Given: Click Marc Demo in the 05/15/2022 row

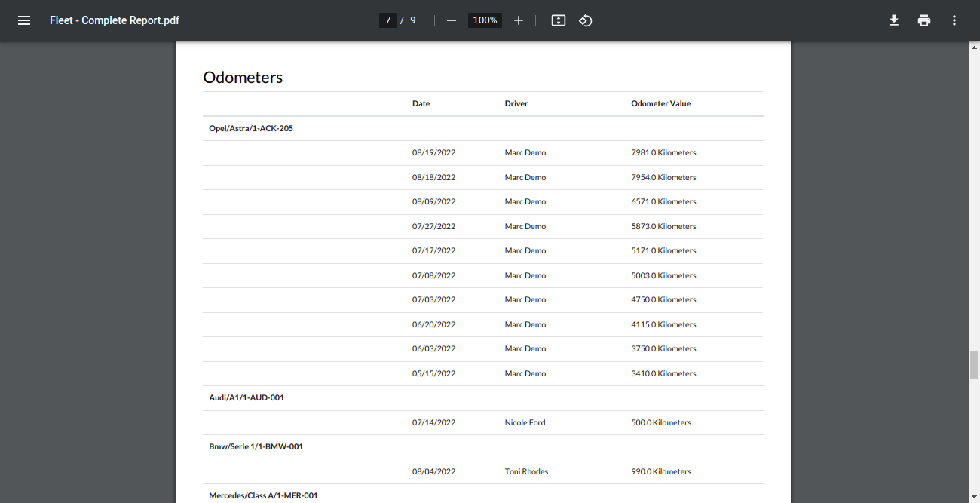Looking at the screenshot, I should click(x=525, y=373).
